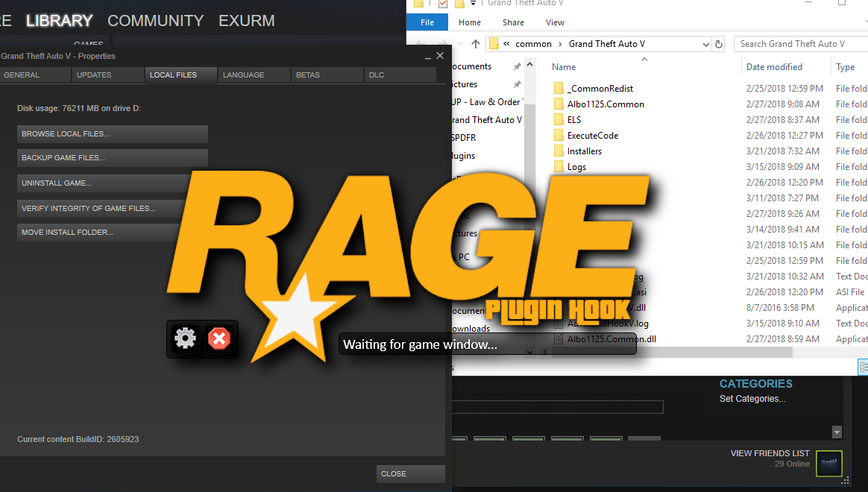Sort files by Date modified column
Viewport: 868px width, 492px height.
[774, 67]
